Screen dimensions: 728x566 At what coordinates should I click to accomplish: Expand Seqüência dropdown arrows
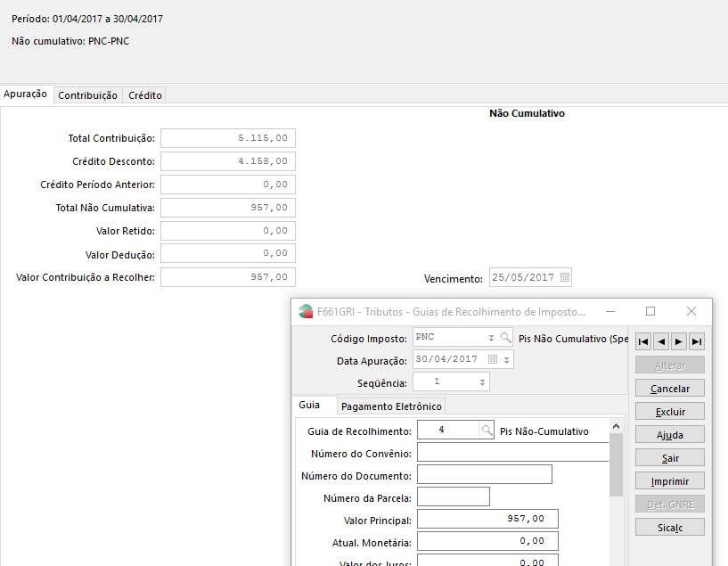tap(482, 382)
